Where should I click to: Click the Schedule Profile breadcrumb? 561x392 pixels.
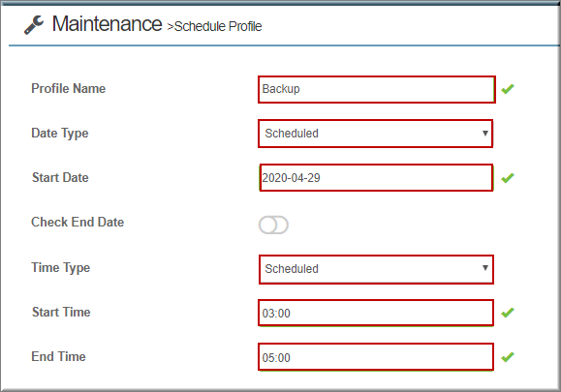coord(214,26)
